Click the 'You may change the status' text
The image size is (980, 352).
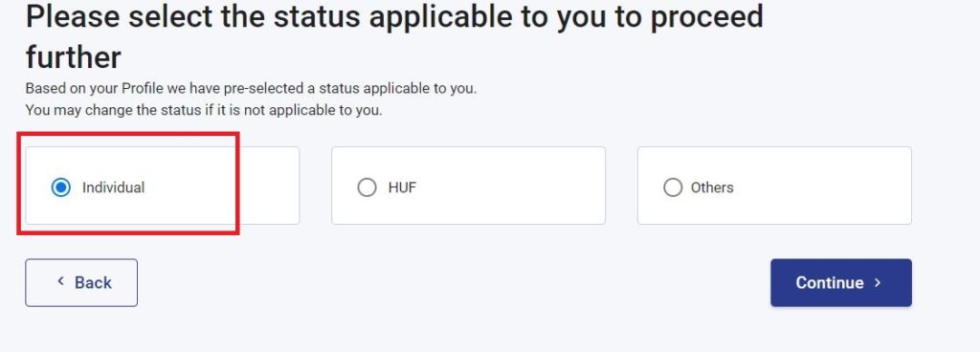[204, 111]
